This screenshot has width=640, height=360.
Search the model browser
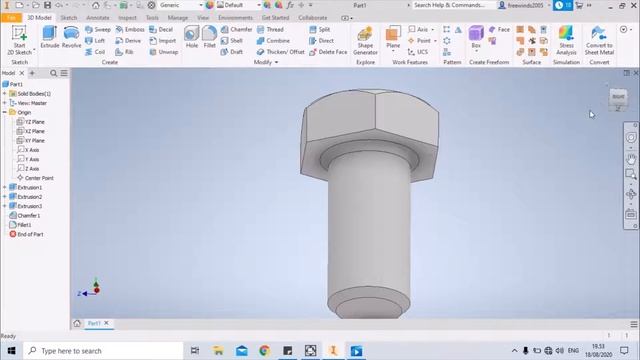tap(53, 73)
